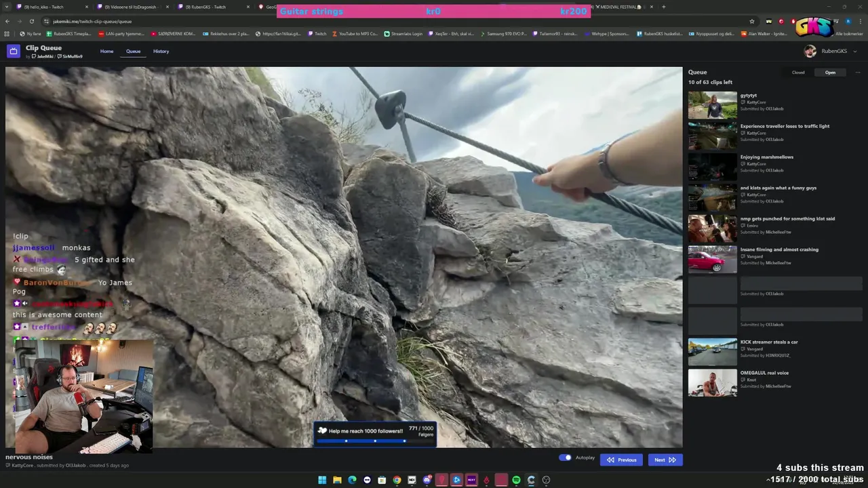The height and width of the screenshot is (488, 868).
Task: Expand the RubenGKS account menu chevron
Action: click(854, 52)
